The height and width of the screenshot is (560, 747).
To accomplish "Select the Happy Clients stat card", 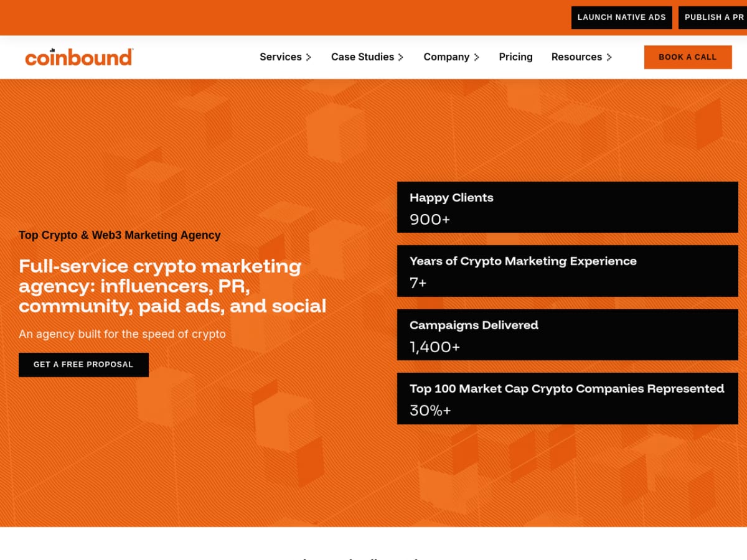I will [x=568, y=207].
